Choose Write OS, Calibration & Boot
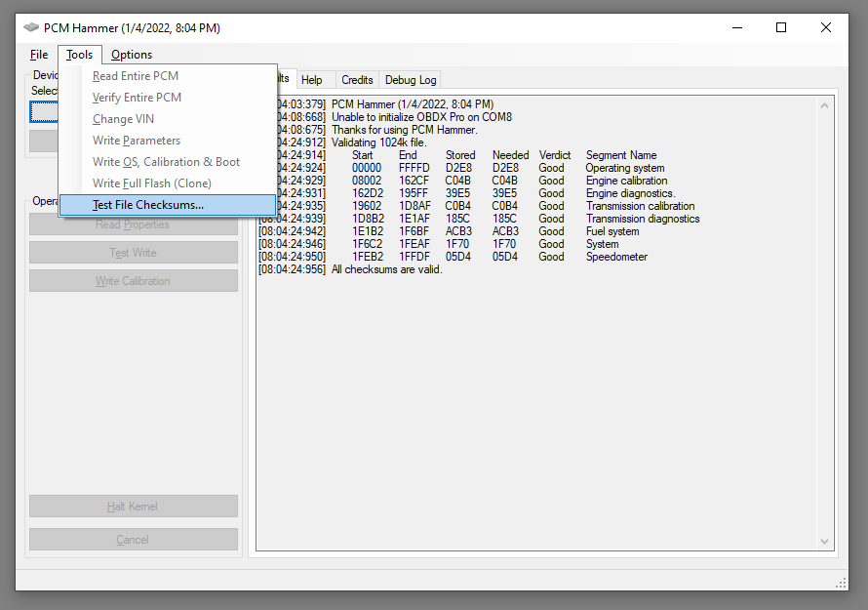The image size is (868, 610). (168, 162)
